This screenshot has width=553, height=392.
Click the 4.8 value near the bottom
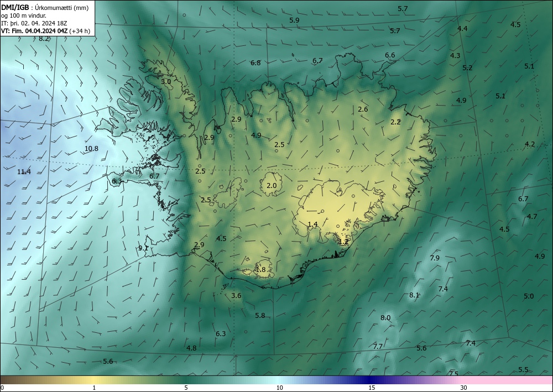191,348
